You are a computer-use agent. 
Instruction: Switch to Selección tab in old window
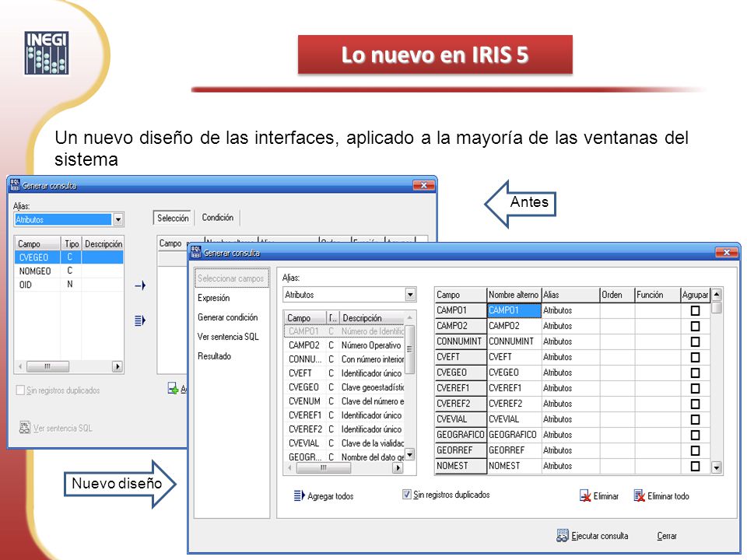tap(173, 218)
